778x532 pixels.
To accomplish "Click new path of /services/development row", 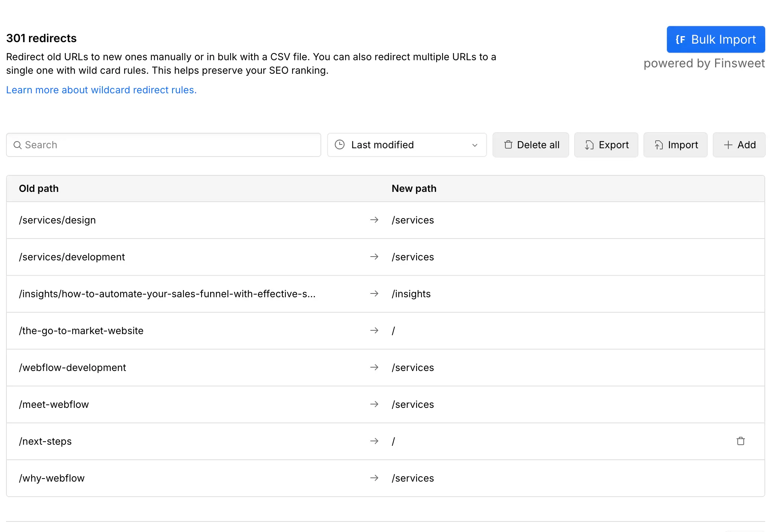I will (413, 257).
